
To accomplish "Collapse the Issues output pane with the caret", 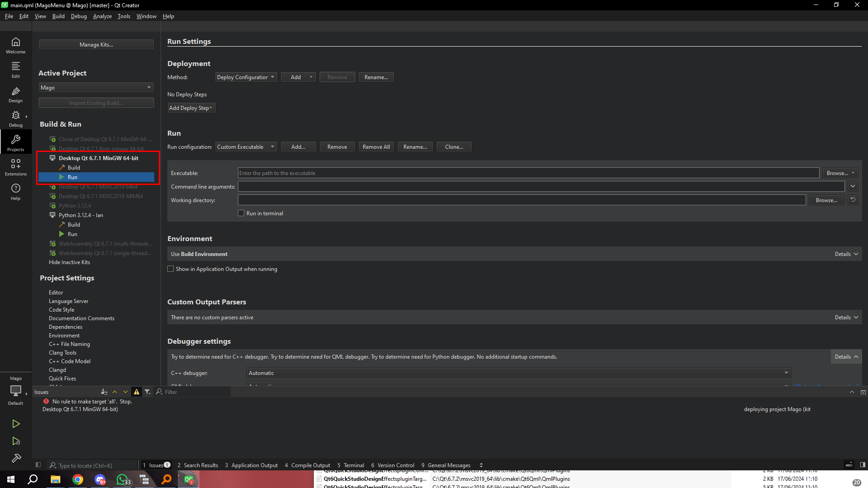I will [852, 392].
